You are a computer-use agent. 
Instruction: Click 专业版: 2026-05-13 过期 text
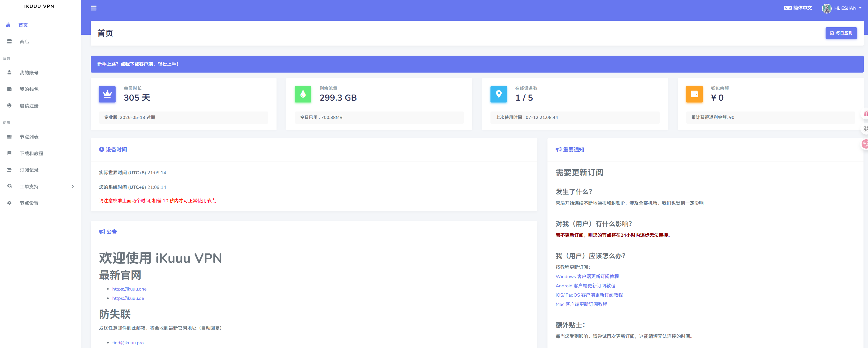(x=129, y=118)
